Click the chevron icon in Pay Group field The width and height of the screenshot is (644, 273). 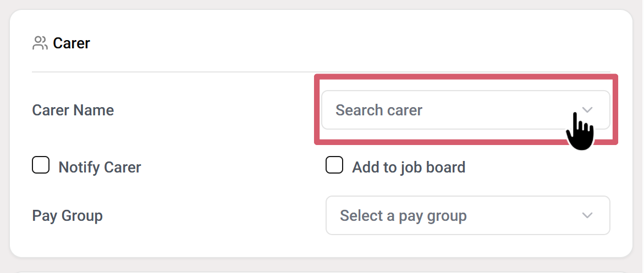pyautogui.click(x=587, y=215)
